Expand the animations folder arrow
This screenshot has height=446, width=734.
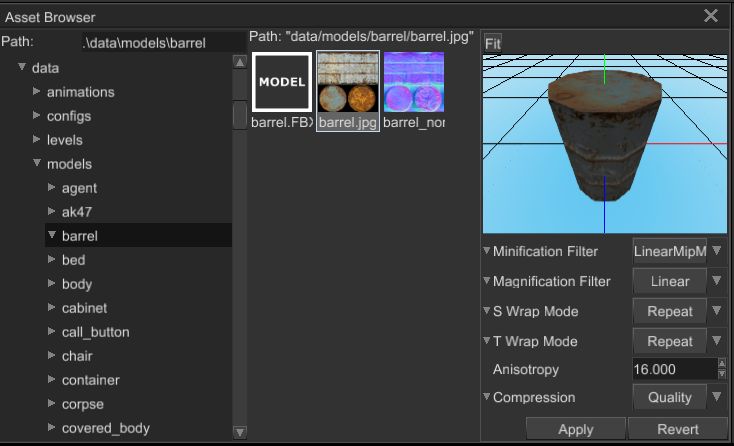click(x=37, y=91)
